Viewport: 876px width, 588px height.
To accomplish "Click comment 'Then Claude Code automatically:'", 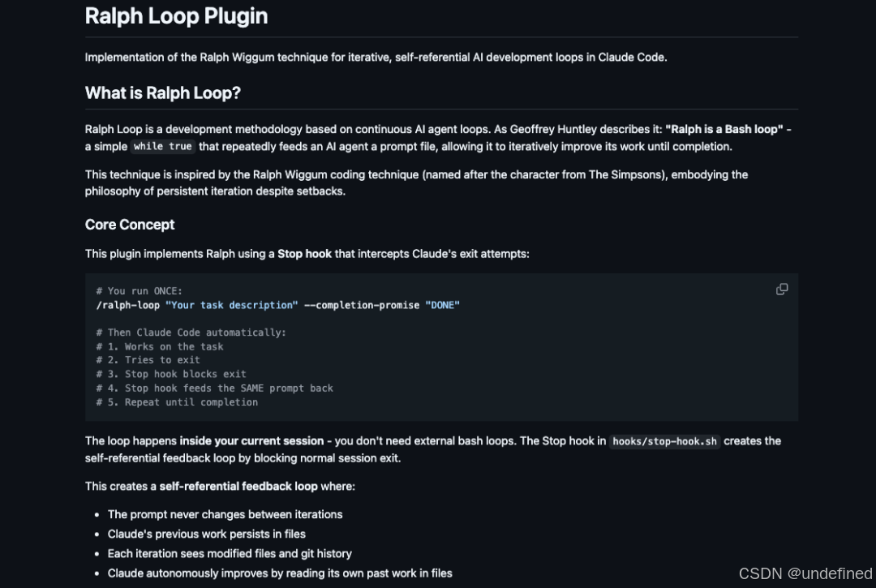I will coord(191,333).
